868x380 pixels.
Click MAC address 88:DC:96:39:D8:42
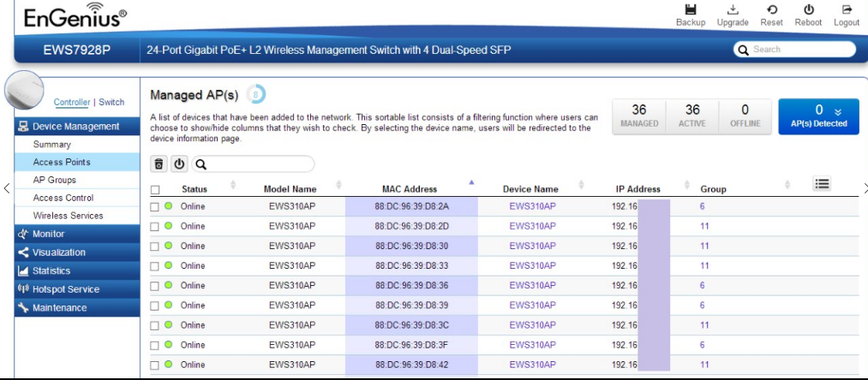pos(411,365)
